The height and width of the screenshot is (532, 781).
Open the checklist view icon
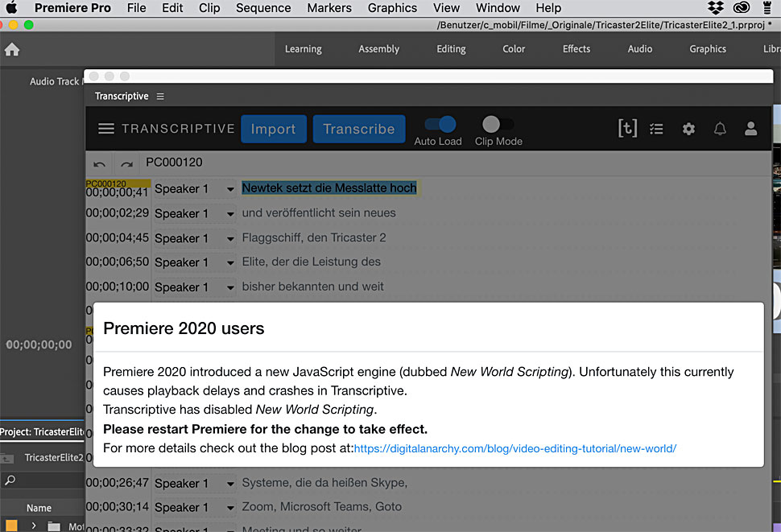656,129
